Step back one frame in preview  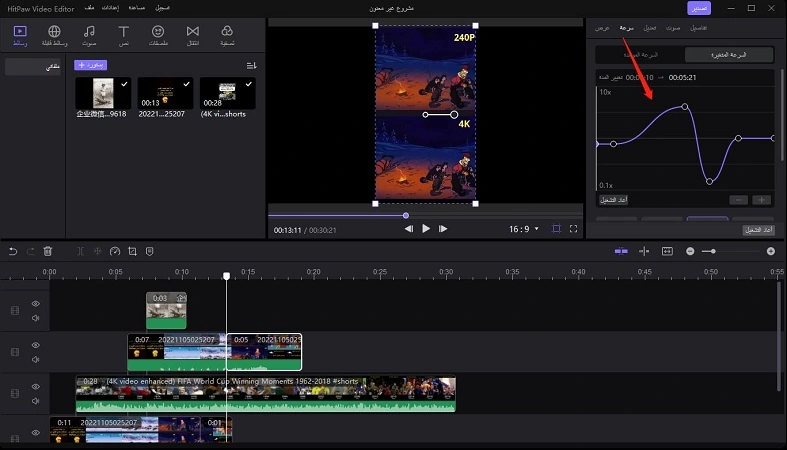click(409, 229)
